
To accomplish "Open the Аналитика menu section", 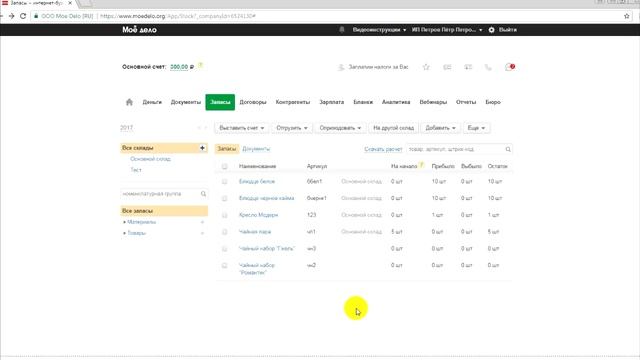I will coord(396,102).
